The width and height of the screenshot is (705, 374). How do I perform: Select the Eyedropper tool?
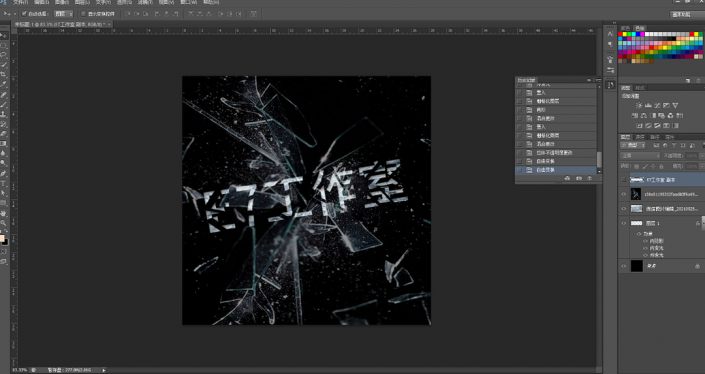(4, 84)
